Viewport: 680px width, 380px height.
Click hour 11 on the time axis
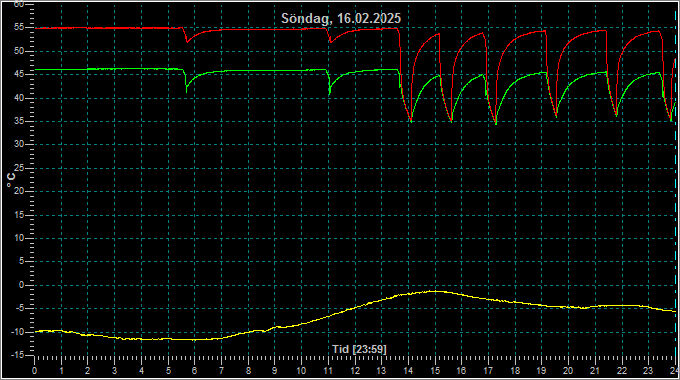click(328, 371)
